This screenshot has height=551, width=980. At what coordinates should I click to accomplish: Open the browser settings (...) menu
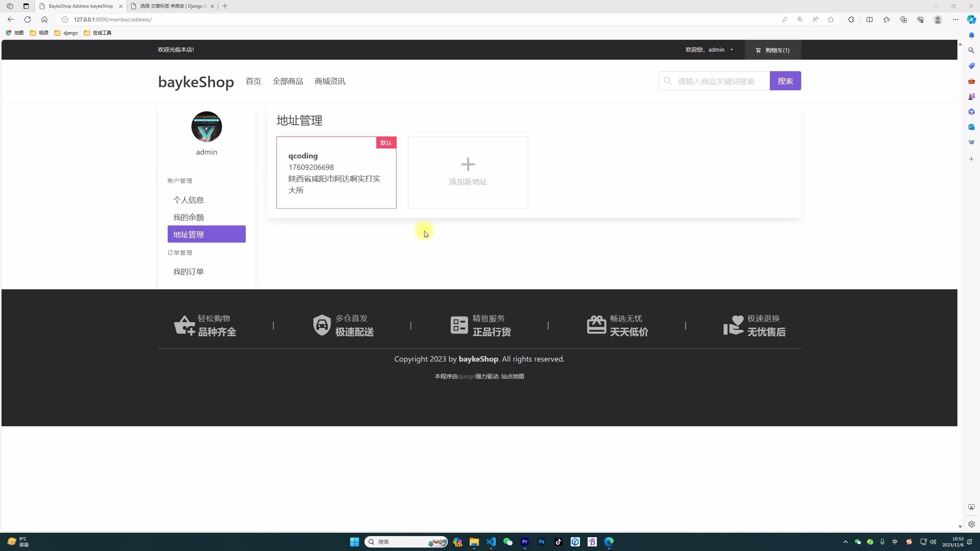(x=955, y=20)
